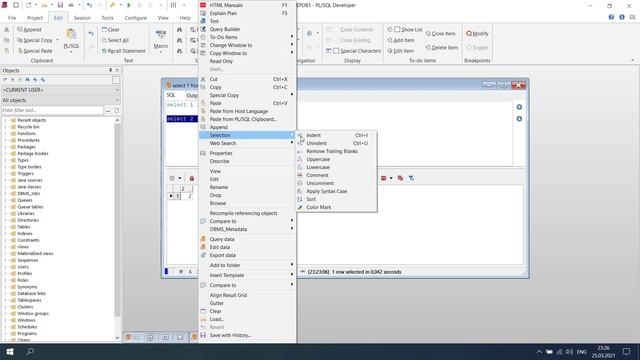
Task: Toggle the Code Folding checkbox
Action: tap(336, 40)
